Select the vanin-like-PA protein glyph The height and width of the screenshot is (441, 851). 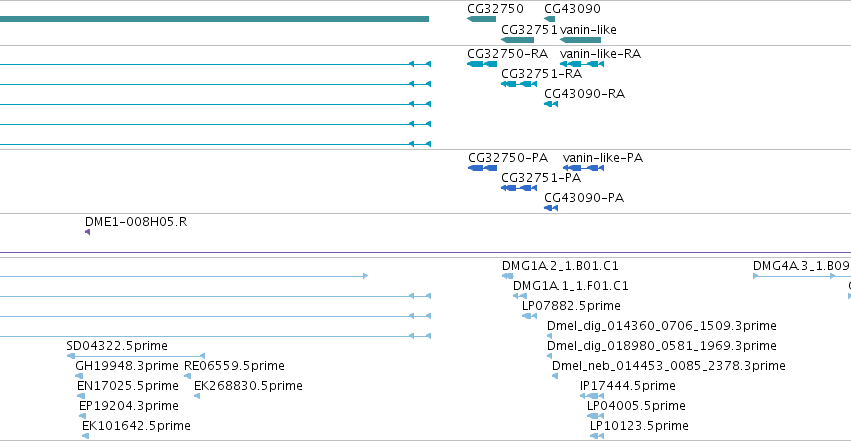pyautogui.click(x=583, y=168)
